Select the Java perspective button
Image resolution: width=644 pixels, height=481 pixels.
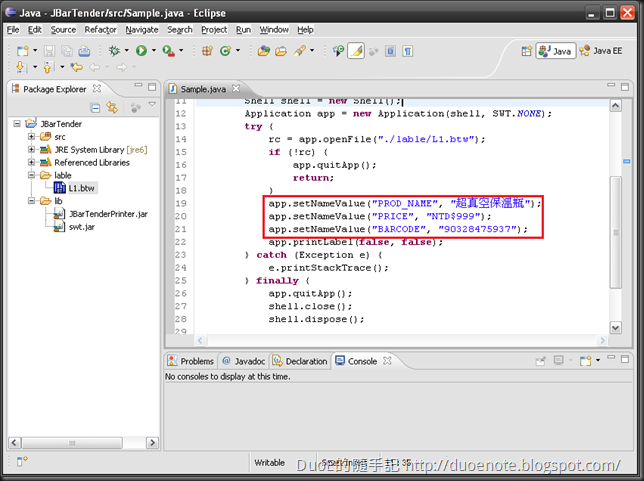pos(556,50)
